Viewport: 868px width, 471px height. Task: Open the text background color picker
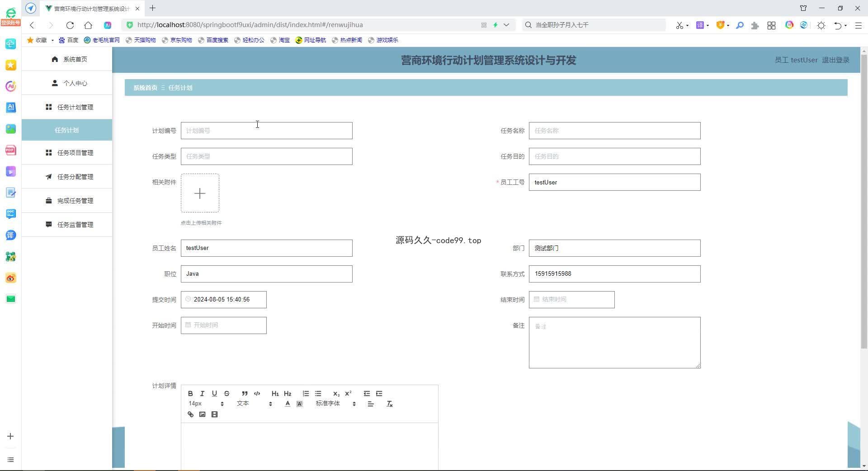pos(299,404)
